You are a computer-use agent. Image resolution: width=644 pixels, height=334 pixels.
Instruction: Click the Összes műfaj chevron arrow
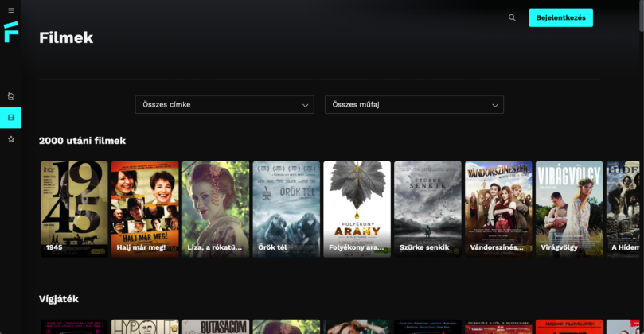[x=494, y=105]
